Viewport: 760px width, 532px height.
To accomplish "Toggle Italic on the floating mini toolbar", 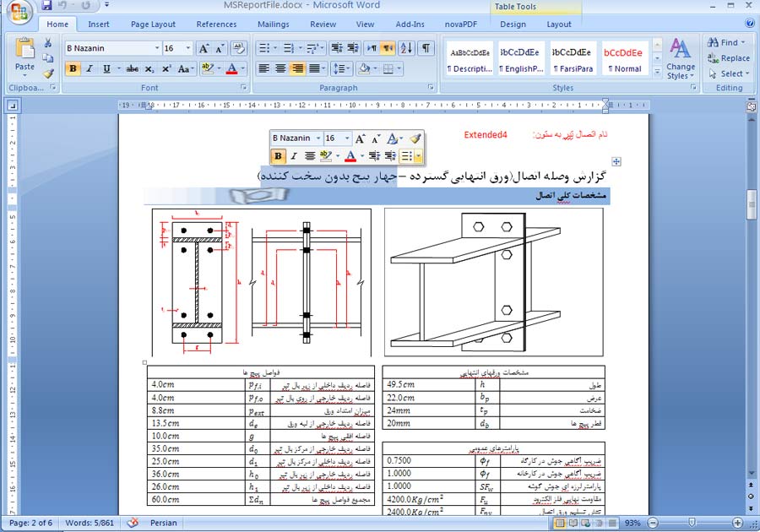I will pos(294,156).
